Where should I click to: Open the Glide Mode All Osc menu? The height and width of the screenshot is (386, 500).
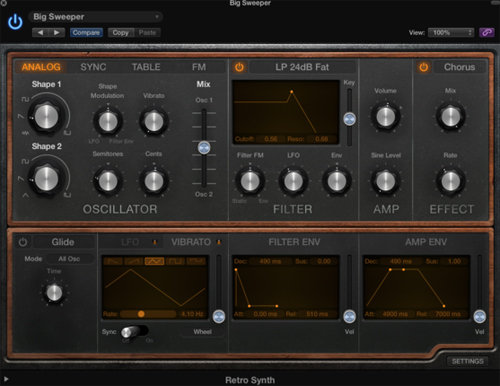coord(69,259)
